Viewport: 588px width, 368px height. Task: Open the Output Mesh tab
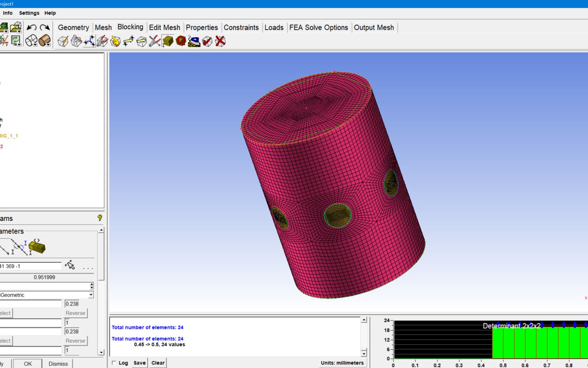click(x=374, y=27)
